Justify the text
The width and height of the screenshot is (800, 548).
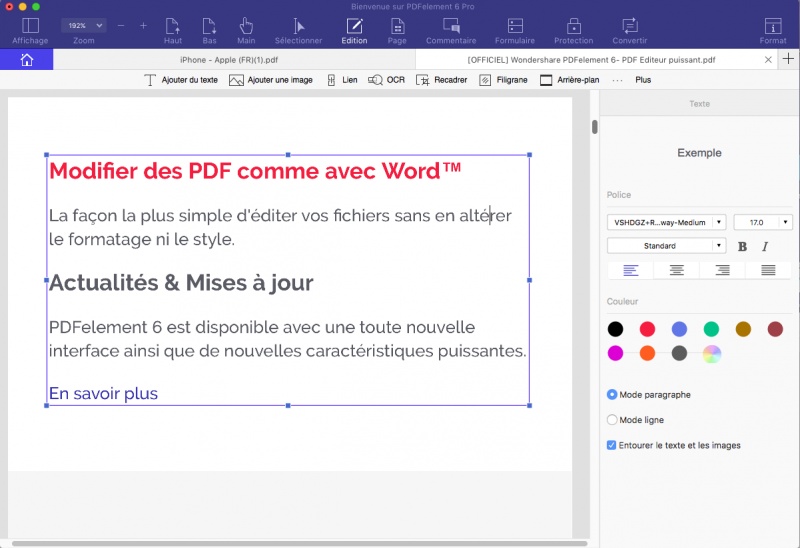[x=768, y=270]
